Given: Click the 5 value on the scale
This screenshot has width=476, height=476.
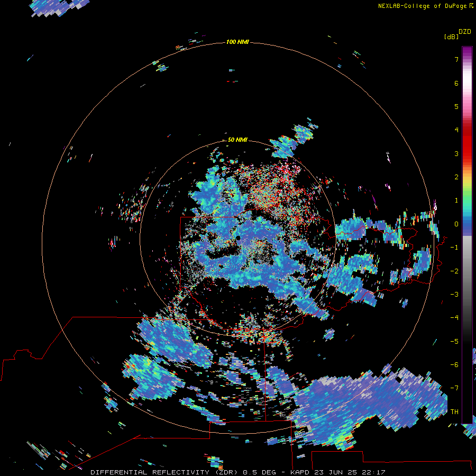Looking at the screenshot, I should (456, 106).
